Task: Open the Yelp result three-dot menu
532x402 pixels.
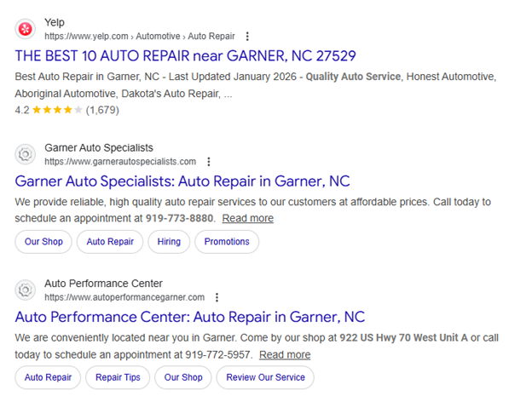Action: click(x=247, y=37)
